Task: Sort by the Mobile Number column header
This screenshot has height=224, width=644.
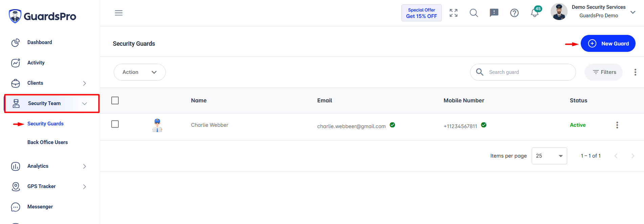Action: (x=464, y=101)
